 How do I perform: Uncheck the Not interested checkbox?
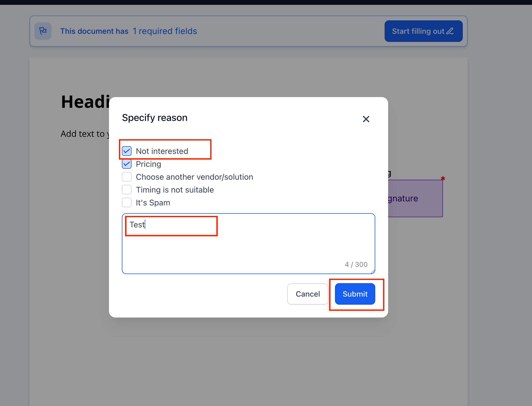click(127, 151)
